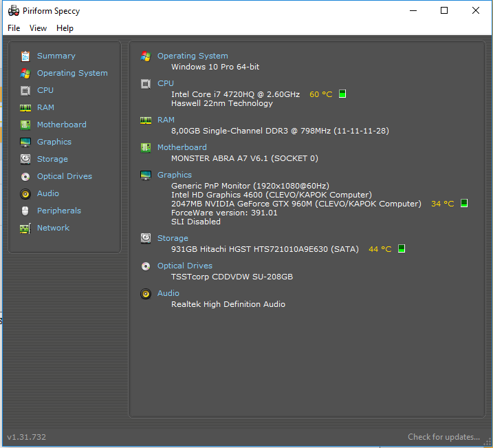The width and height of the screenshot is (493, 448).
Task: Click the 60 °C CPU temperature value
Action: click(320, 94)
